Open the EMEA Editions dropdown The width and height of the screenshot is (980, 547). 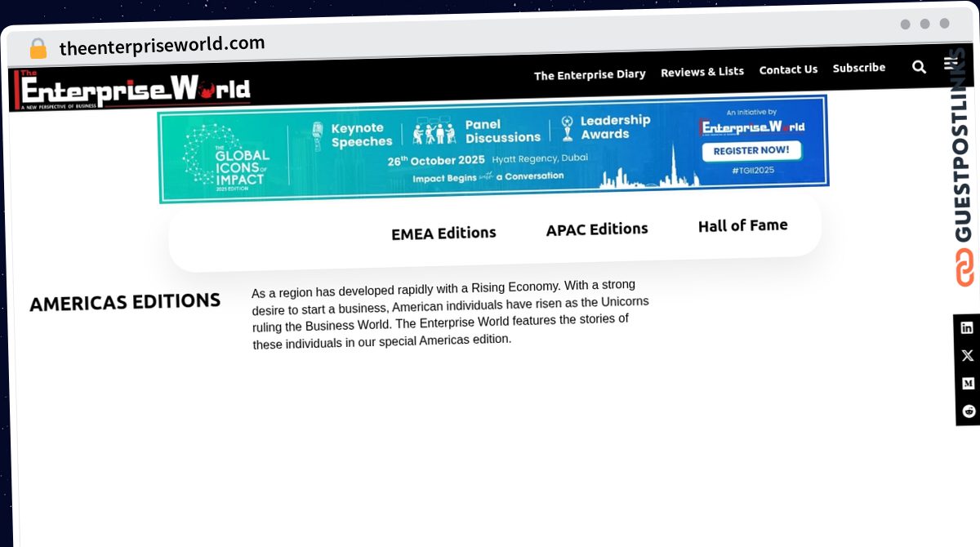(x=443, y=233)
